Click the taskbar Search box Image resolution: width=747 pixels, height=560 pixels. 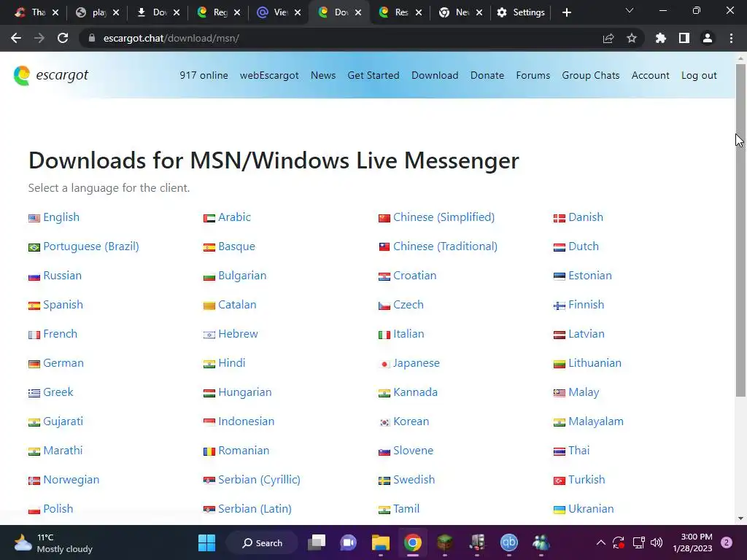[262, 542]
